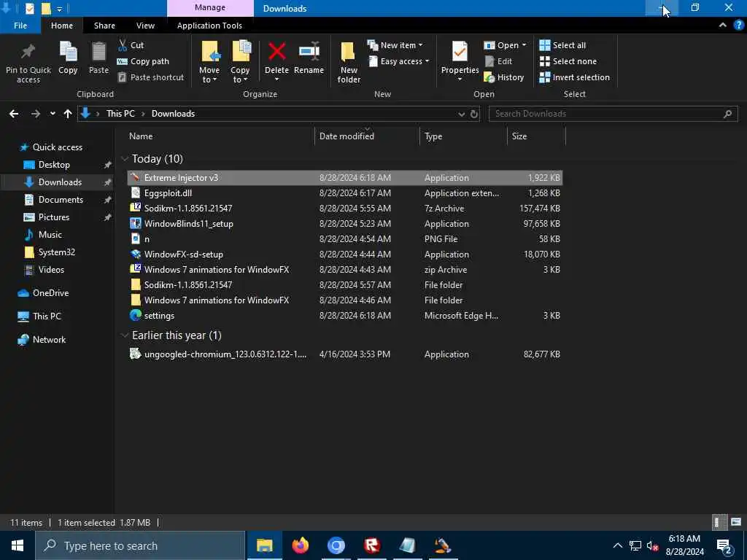Click the Rename icon

[x=309, y=52]
